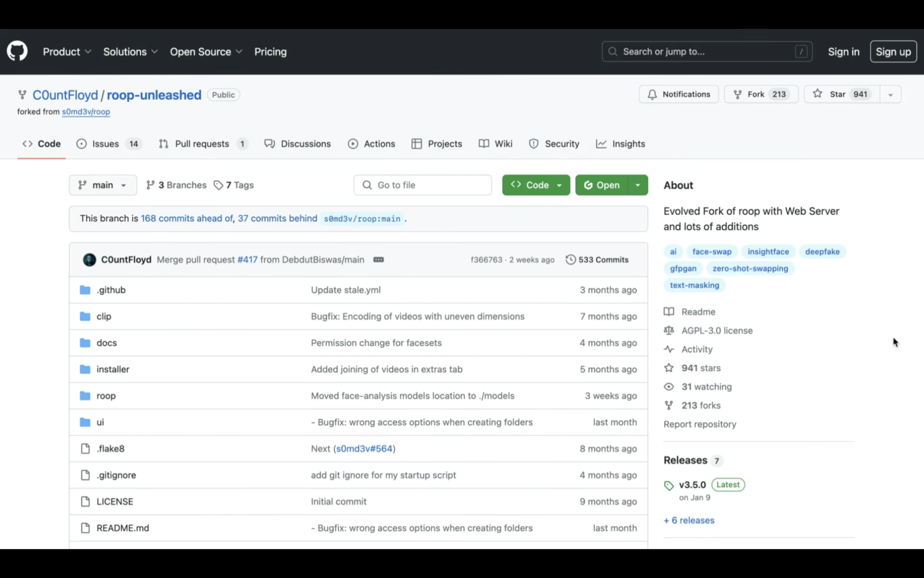The height and width of the screenshot is (578, 924).
Task: Expand the Open button dropdown arrow
Action: tap(638, 185)
